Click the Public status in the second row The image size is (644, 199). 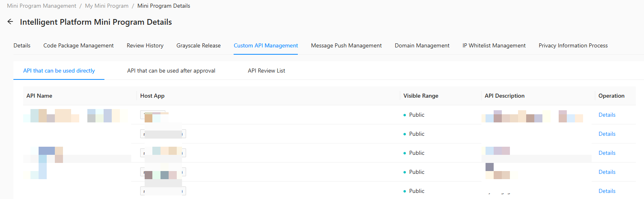[414, 134]
